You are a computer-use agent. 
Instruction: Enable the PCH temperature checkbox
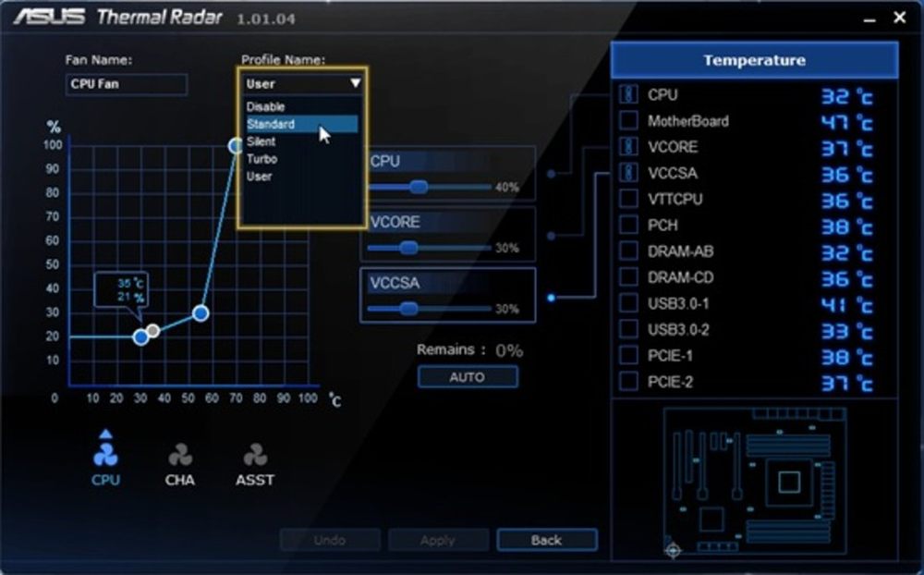point(628,225)
